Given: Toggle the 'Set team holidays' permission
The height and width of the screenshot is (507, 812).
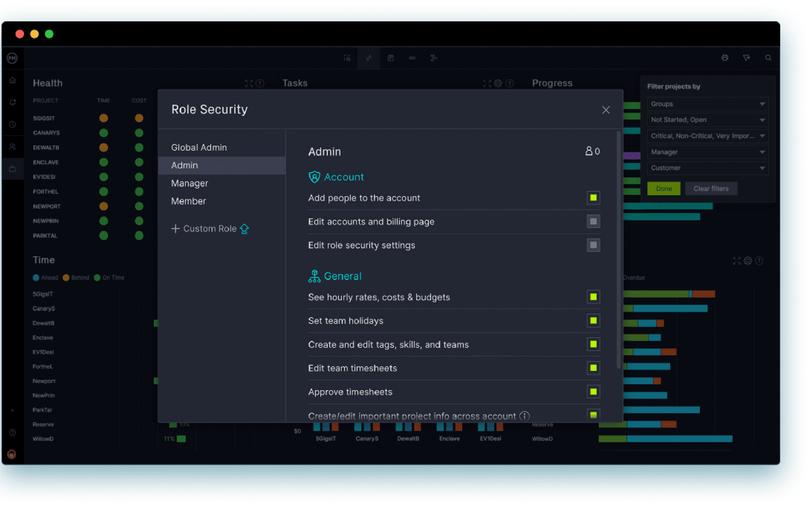Looking at the screenshot, I should pos(593,320).
